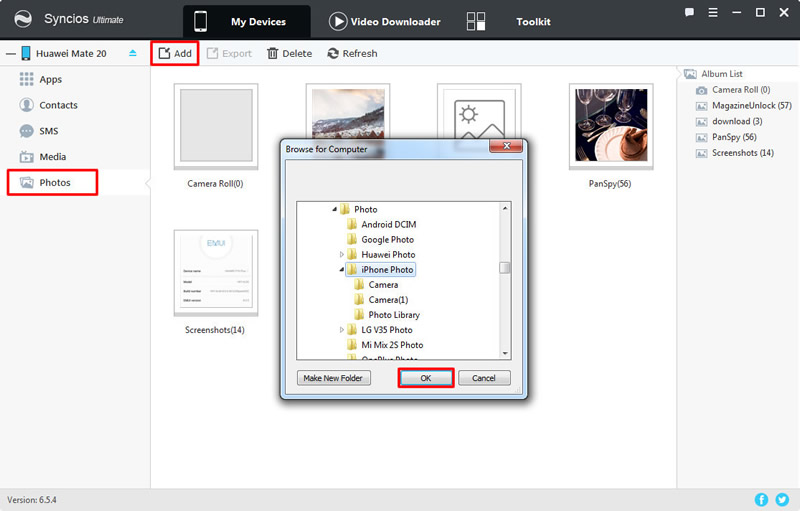Image resolution: width=800 pixels, height=511 pixels.
Task: Open the Twitter link icon
Action: [x=782, y=499]
